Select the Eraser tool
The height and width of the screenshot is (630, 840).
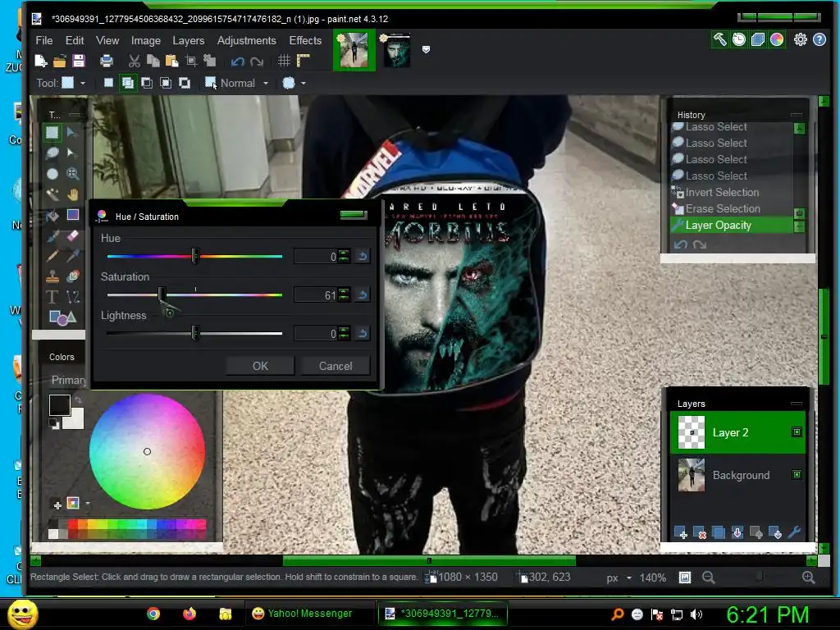point(72,235)
